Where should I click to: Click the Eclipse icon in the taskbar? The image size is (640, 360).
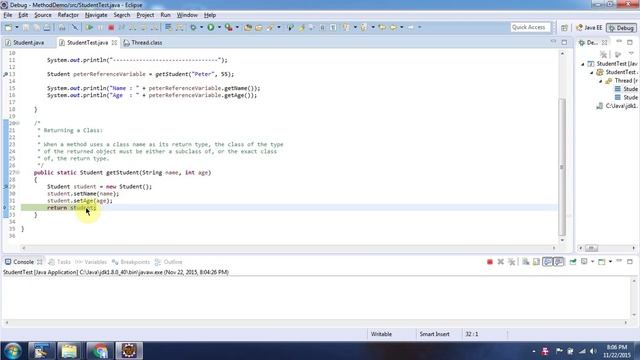[x=129, y=351]
